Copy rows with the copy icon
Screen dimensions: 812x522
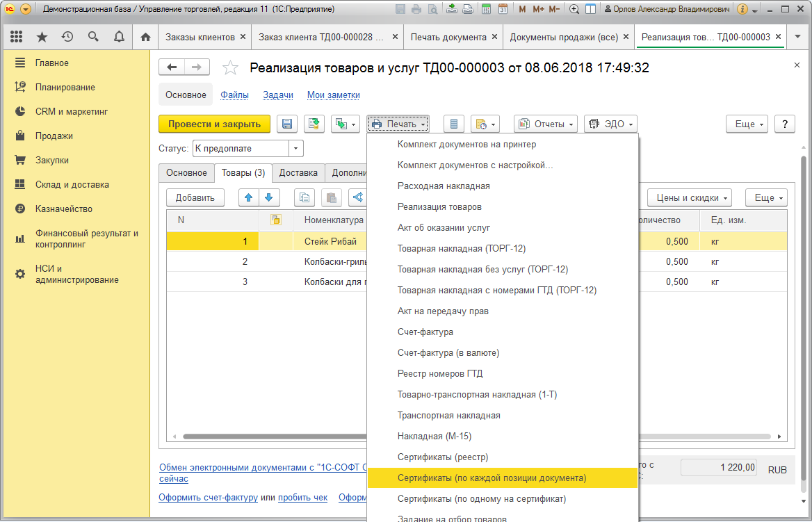pyautogui.click(x=304, y=197)
